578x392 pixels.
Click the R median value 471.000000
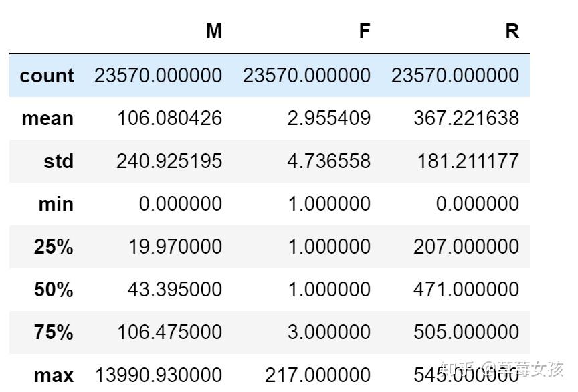466,289
